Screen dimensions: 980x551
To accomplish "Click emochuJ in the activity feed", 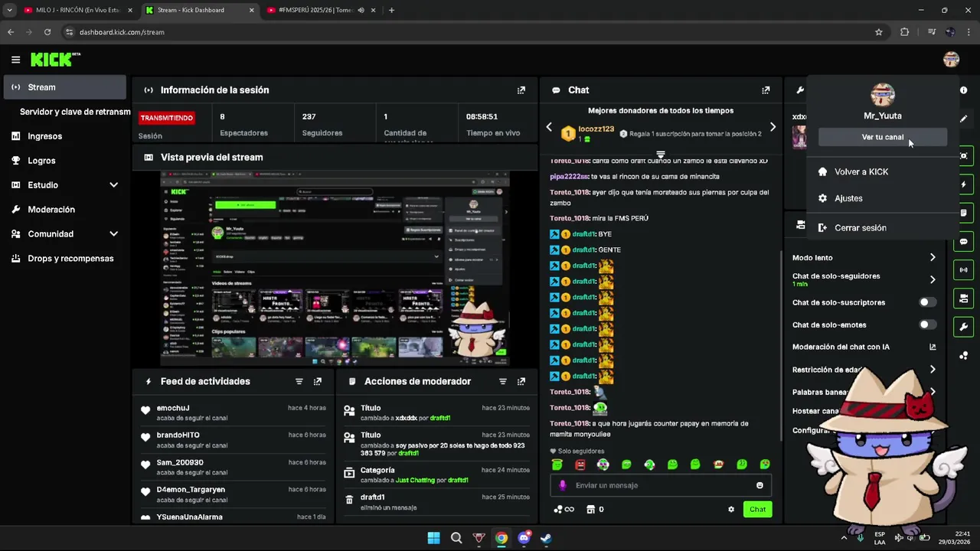I will coord(173,408).
